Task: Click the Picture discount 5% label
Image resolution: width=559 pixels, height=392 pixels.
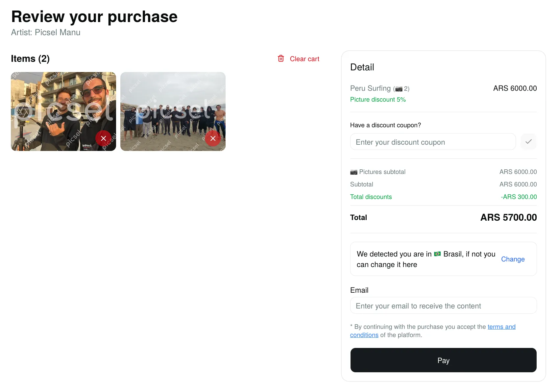Action: coord(378,100)
